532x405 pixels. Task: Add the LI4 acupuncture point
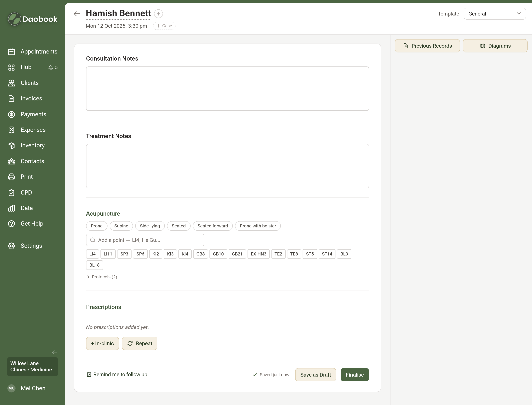click(92, 254)
